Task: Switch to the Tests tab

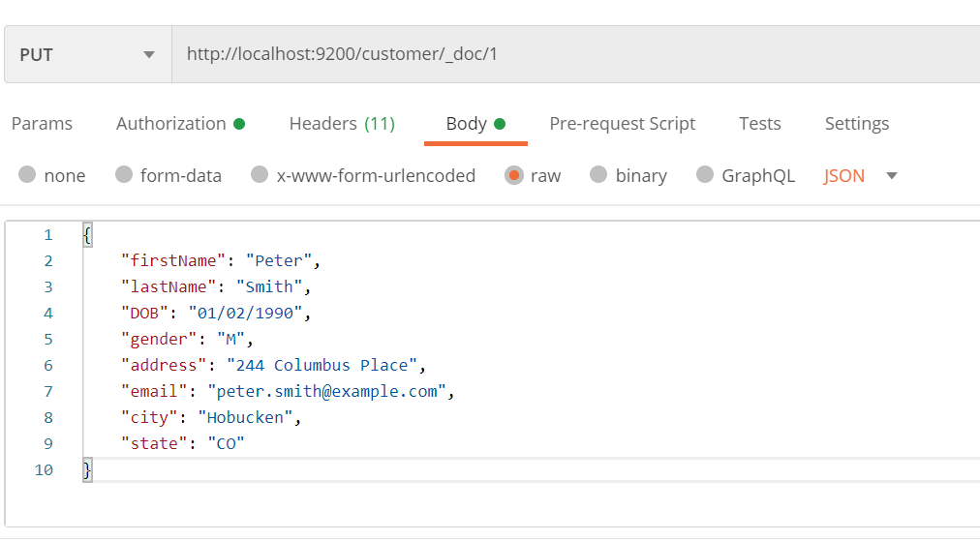Action: 759,124
